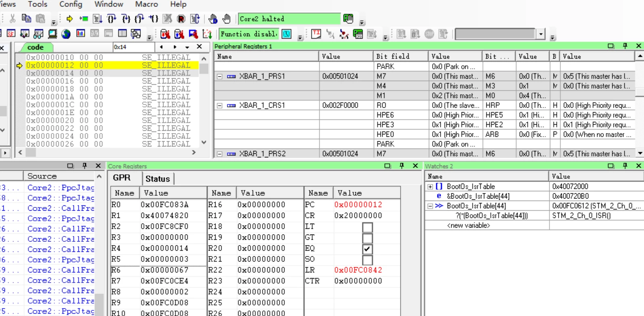The height and width of the screenshot is (316, 644).
Task: Click the Run to Cursor braces icon
Action: point(153,19)
